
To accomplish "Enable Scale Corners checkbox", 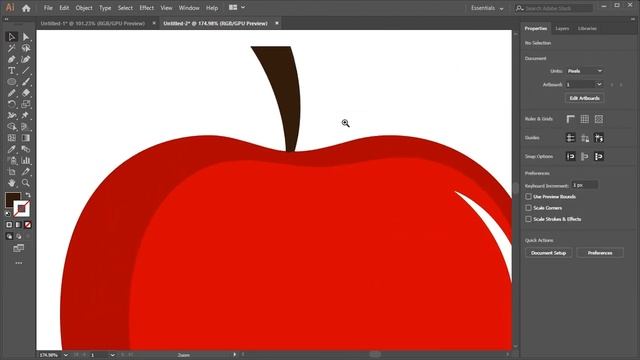I will [529, 208].
